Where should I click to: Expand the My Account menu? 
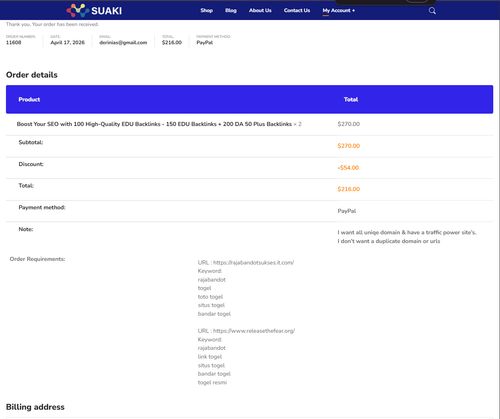(x=339, y=10)
